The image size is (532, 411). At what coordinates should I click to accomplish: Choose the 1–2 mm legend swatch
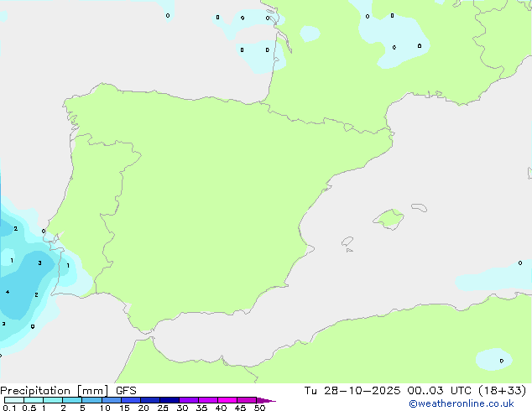[x=53, y=400]
